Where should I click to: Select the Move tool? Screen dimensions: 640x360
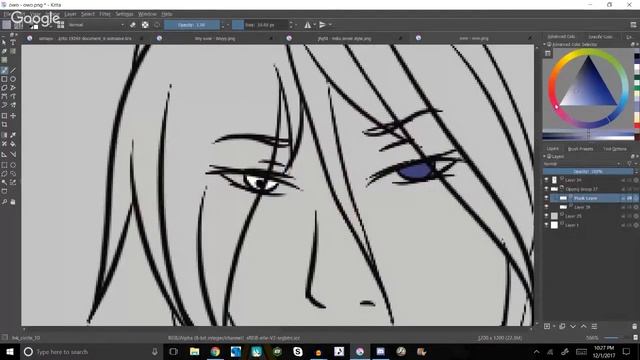13,116
